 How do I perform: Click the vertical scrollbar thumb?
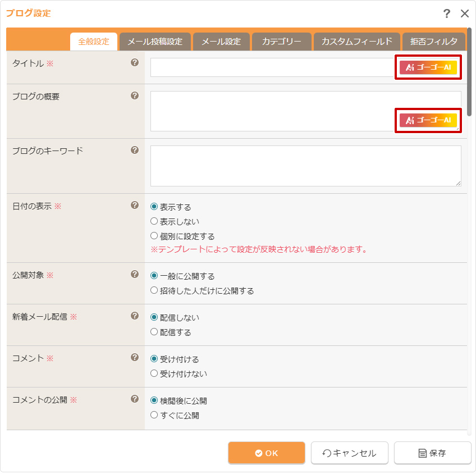pos(469,72)
